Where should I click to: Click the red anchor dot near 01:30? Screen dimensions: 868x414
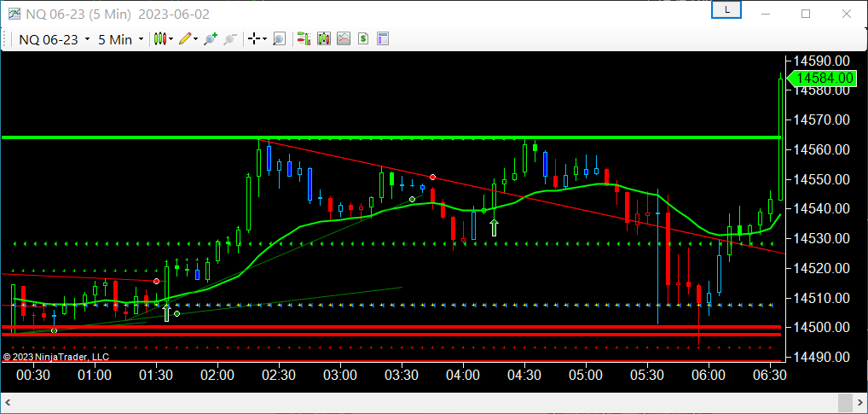[157, 282]
